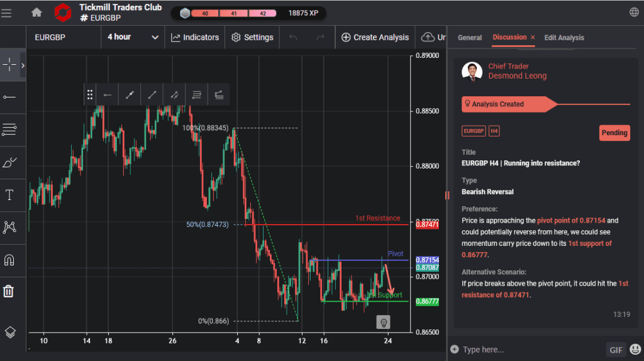Screen dimensions: 644x361
Task: Click the 100%(0.88345) Fibonacci label
Action: tap(206, 128)
